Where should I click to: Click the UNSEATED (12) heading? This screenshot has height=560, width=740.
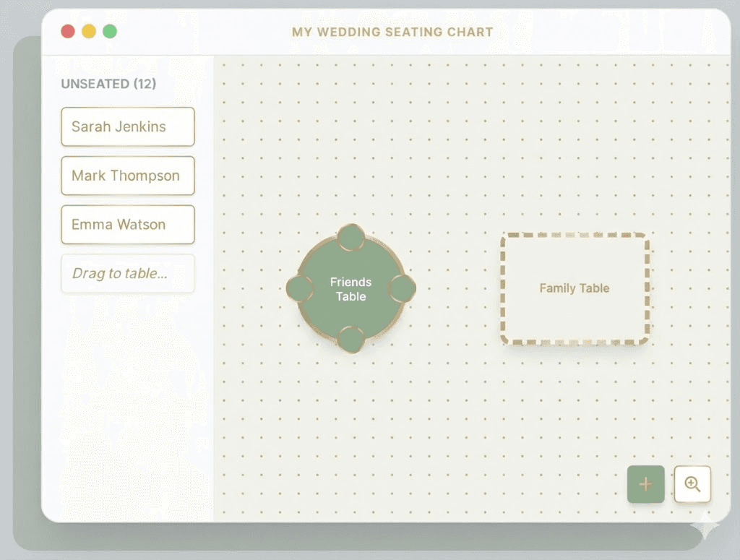pos(109,84)
